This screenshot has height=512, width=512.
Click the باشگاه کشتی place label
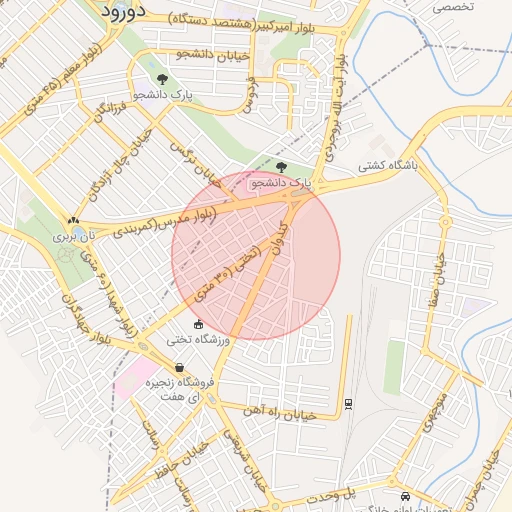point(388,166)
